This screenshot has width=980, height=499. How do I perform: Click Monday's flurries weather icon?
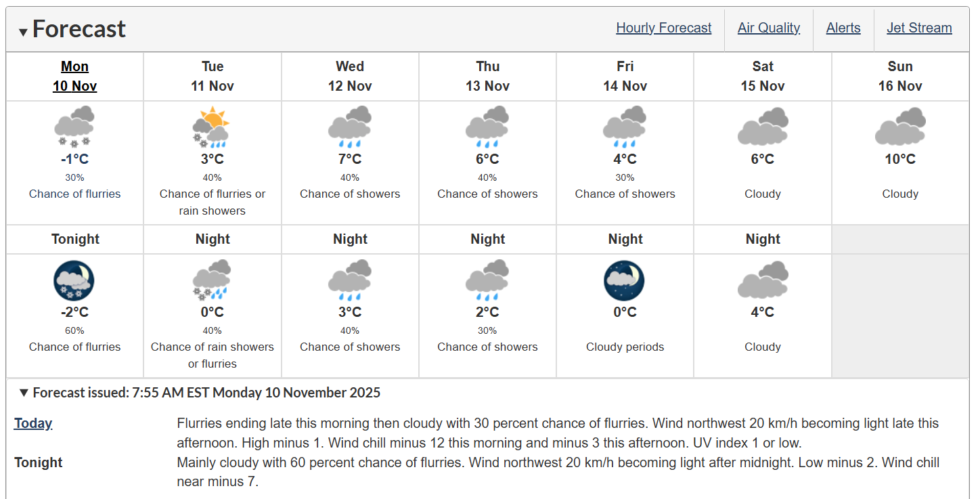tap(74, 127)
